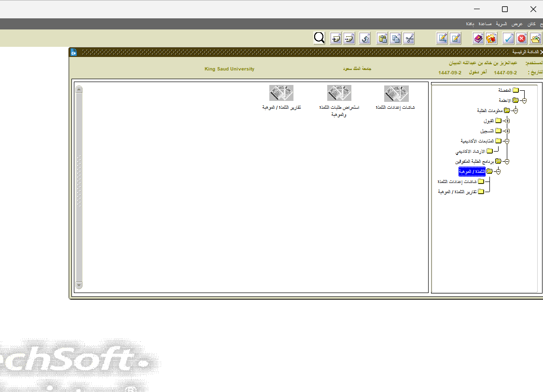Expand the القبول tree node
Viewport: 543px width, 392px height.
click(506, 121)
